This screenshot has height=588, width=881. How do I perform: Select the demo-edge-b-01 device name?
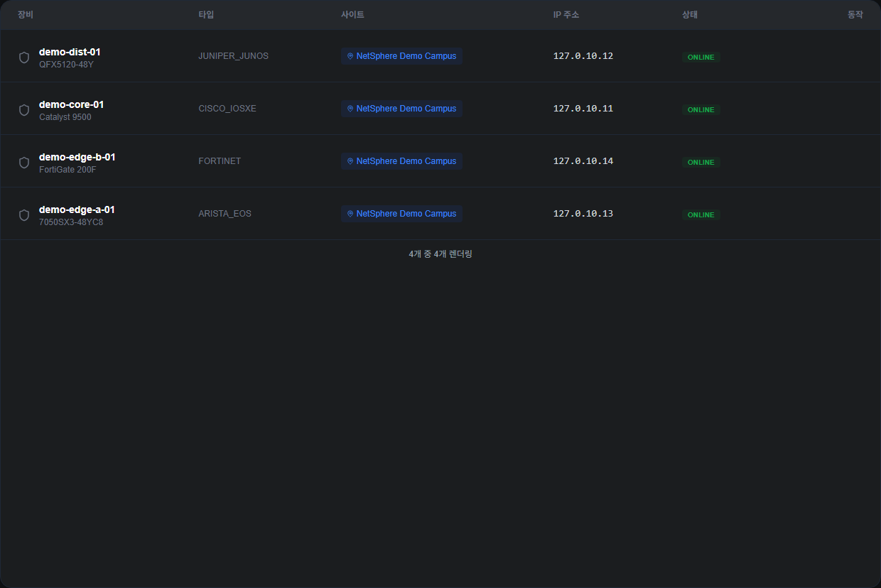(77, 157)
